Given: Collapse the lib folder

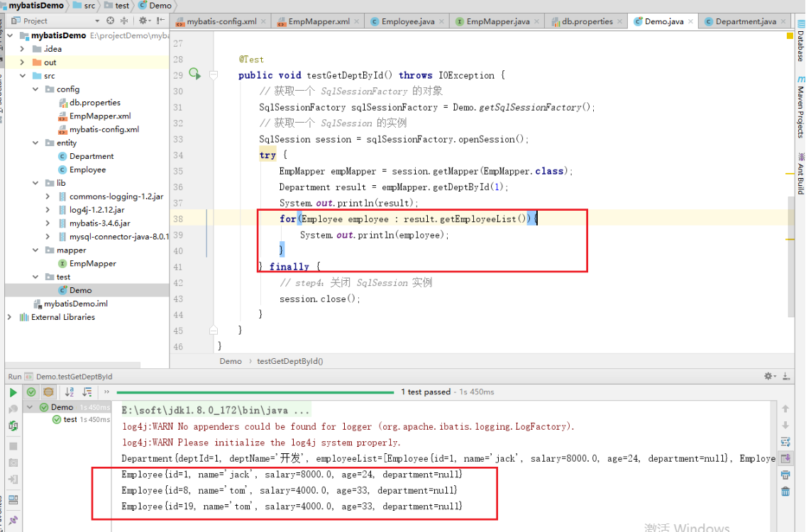Looking at the screenshot, I should (x=35, y=182).
